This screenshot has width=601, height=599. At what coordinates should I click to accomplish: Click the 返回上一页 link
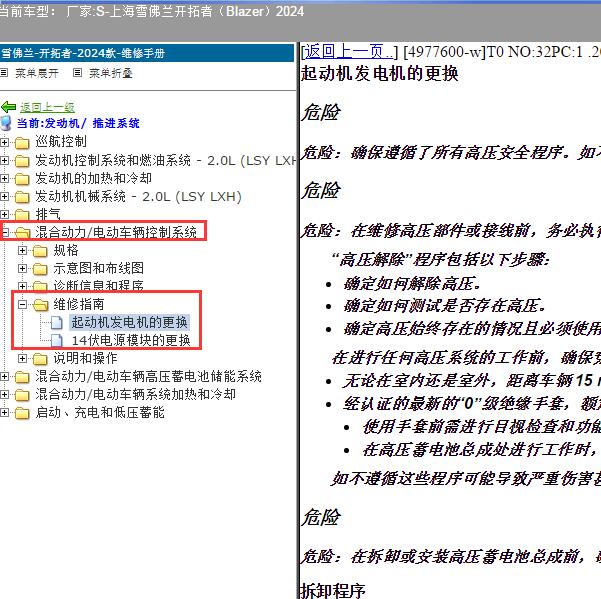coord(349,52)
